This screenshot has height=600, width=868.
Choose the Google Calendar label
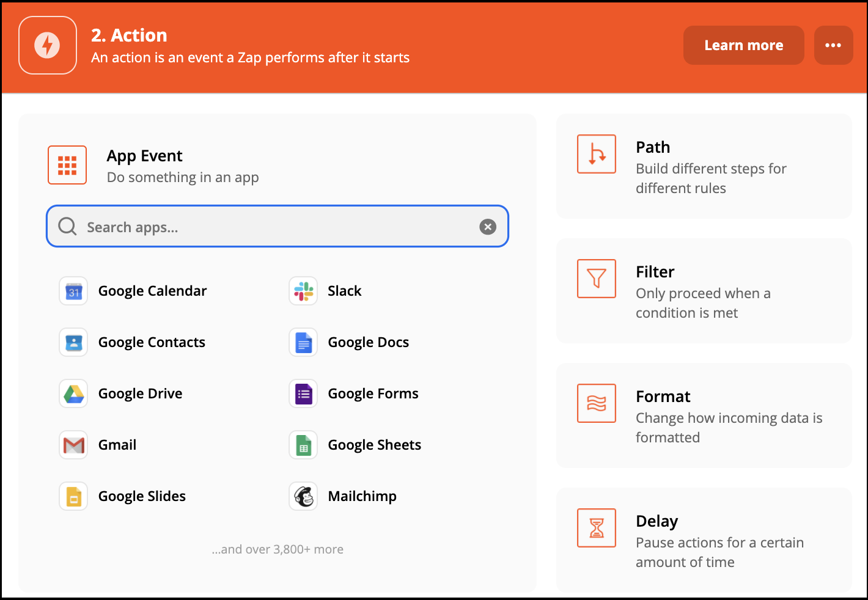coord(153,291)
